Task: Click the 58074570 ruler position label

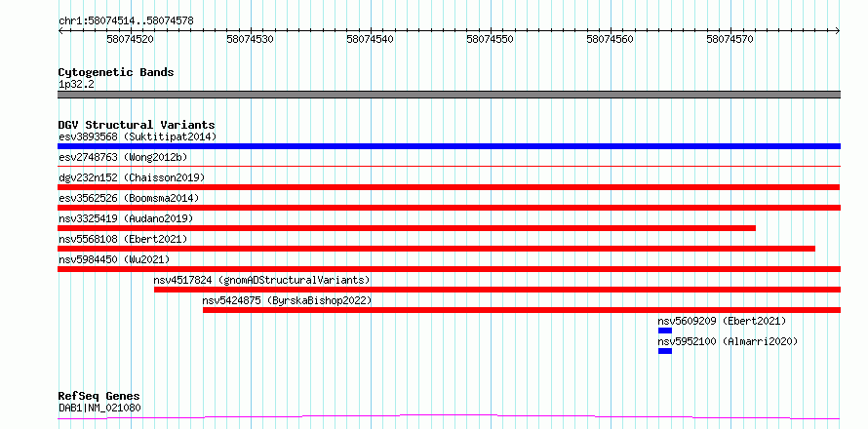Action: (x=730, y=39)
